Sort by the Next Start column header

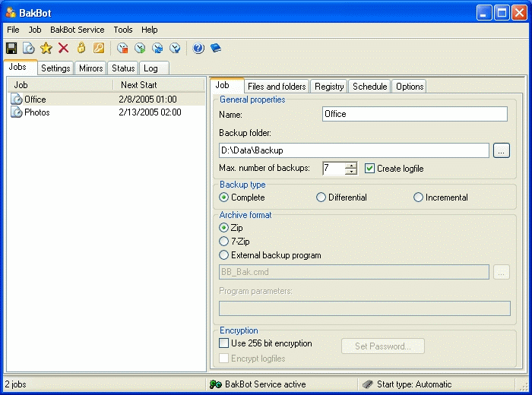click(158, 85)
